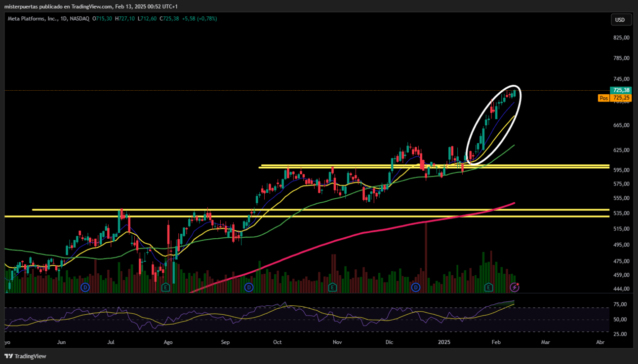The height and width of the screenshot is (364, 638).
Task: Click the RSI 75,00 scale label
Action: [621, 305]
